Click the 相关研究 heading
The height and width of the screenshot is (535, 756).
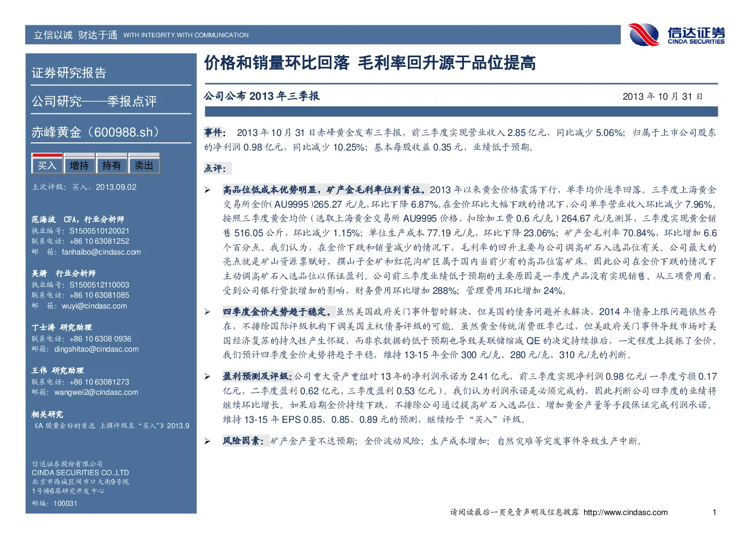(x=47, y=414)
